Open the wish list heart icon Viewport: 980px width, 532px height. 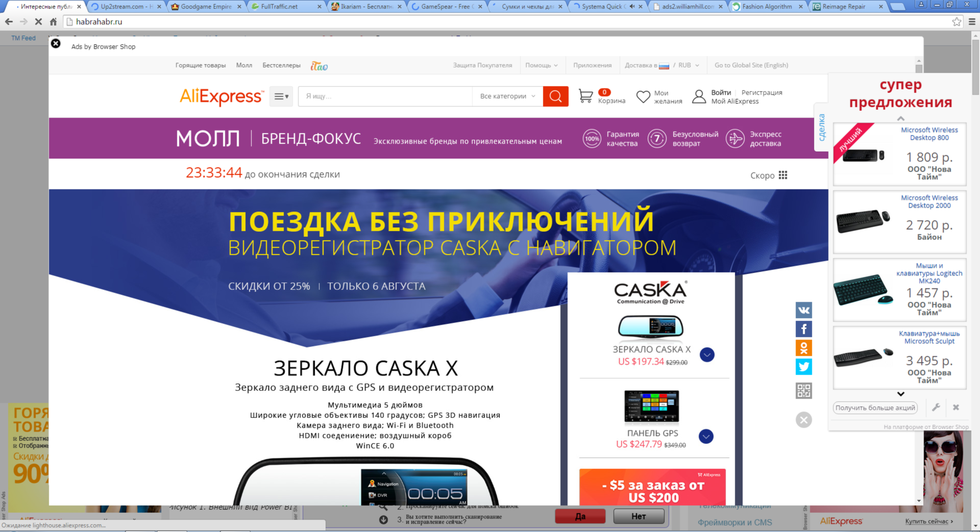643,96
